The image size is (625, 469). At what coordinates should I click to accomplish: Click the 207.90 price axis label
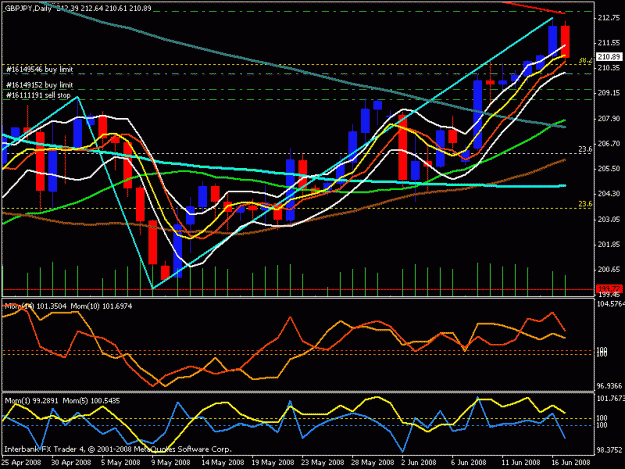coord(609,119)
